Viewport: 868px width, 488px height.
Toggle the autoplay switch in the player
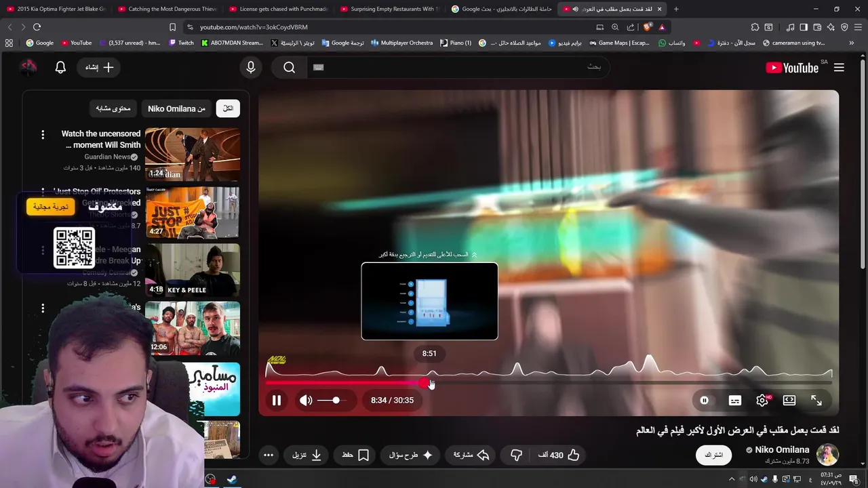(x=705, y=401)
